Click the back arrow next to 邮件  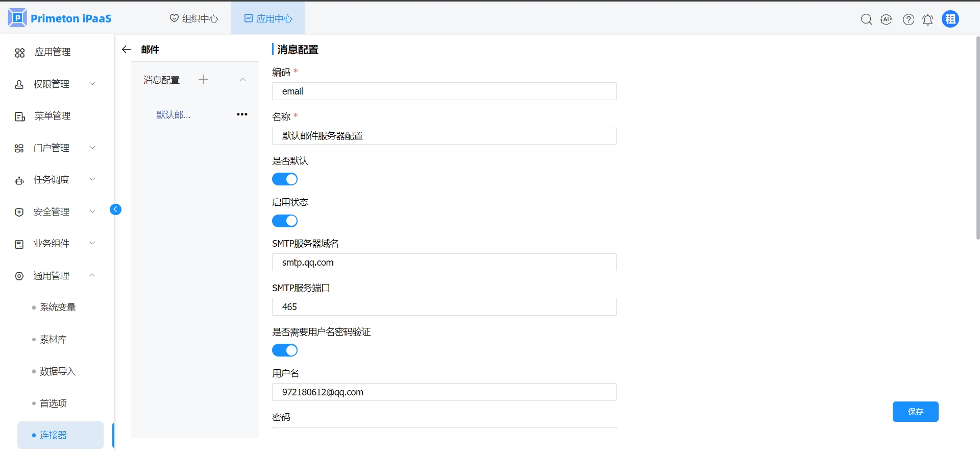[127, 50]
